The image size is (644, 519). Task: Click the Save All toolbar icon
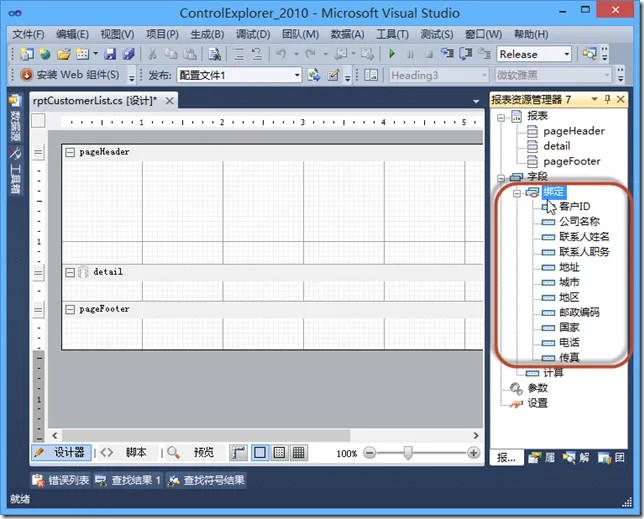[x=127, y=54]
